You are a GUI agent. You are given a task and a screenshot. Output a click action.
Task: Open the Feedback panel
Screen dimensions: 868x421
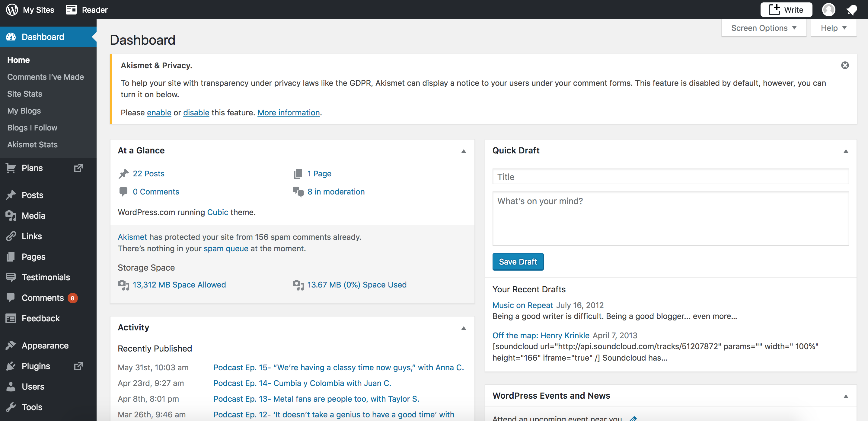40,318
